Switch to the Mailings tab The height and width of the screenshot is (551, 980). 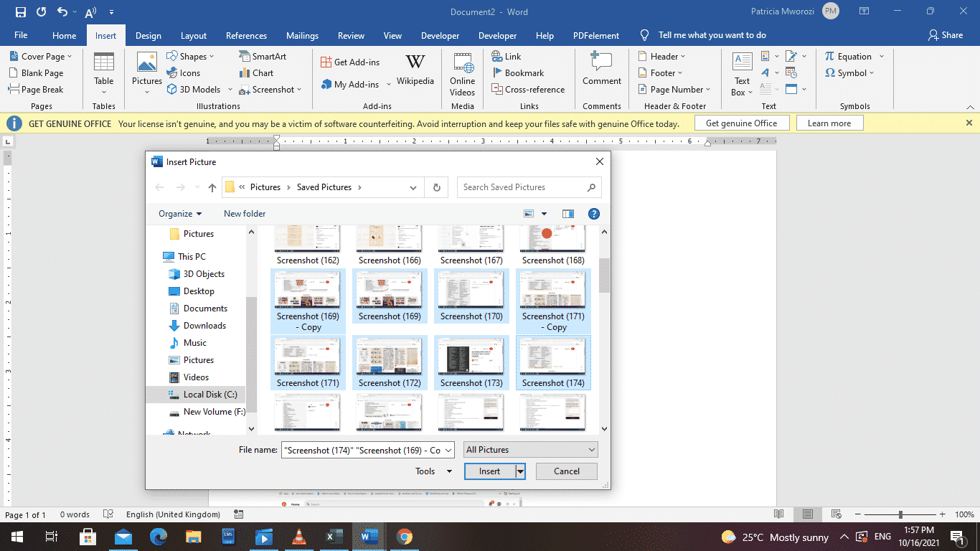302,35
